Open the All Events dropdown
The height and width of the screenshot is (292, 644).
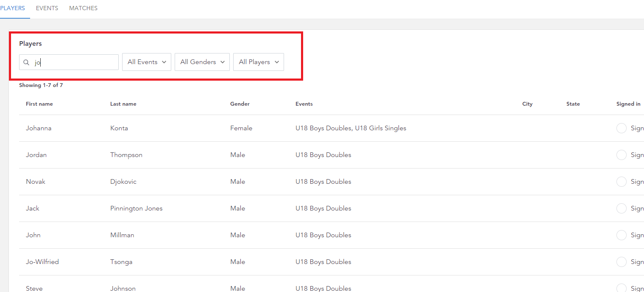147,62
